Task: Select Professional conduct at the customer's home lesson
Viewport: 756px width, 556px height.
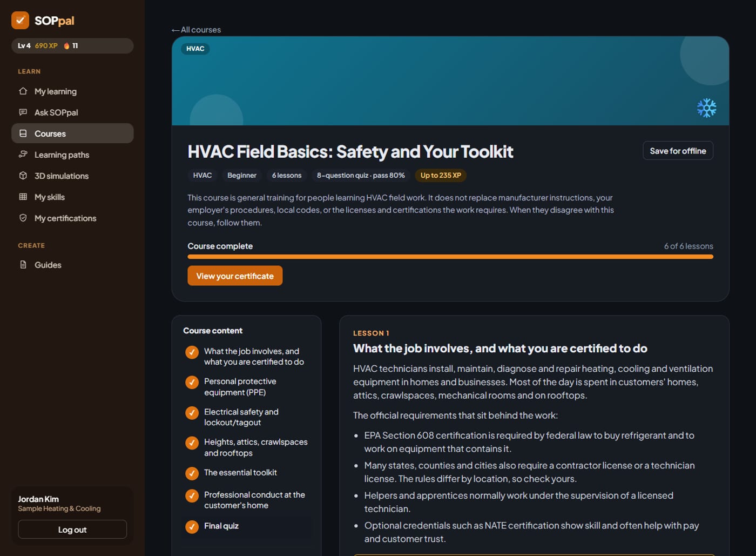Action: coord(247,500)
